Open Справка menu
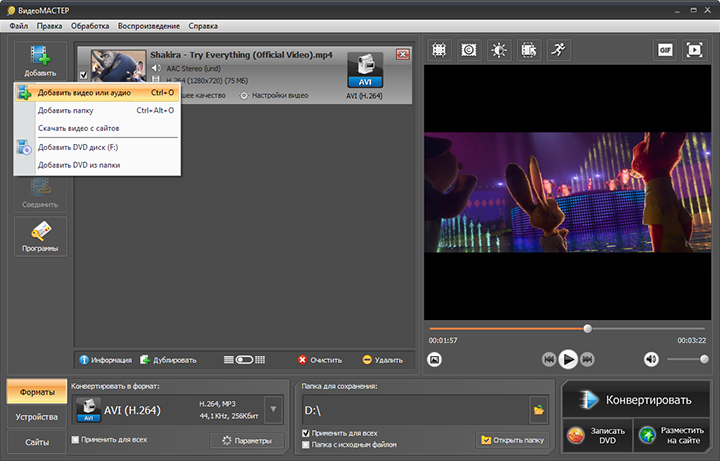The width and height of the screenshot is (720, 461). click(x=203, y=26)
